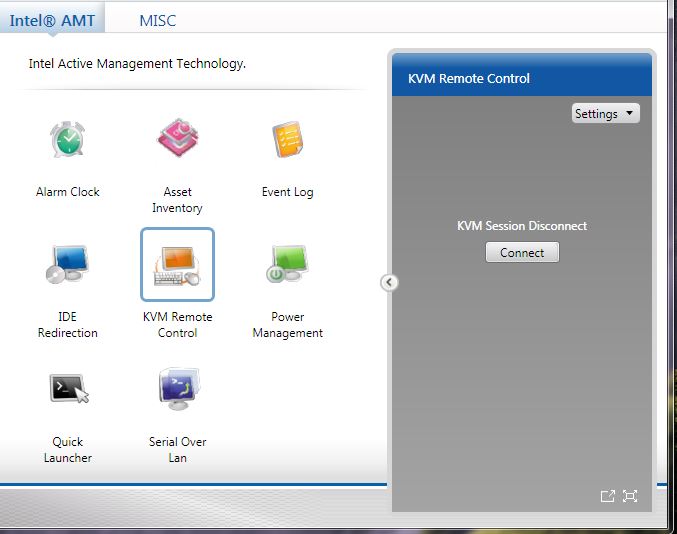This screenshot has height=534, width=677.
Task: Collapse the KVM side panel arrow
Action: coord(389,282)
